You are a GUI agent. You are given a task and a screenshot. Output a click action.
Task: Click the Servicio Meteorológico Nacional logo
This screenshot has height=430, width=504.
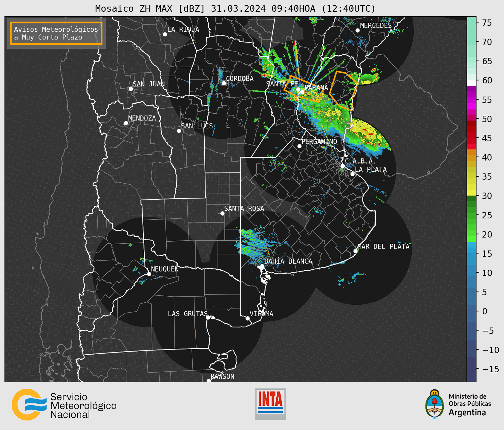64,405
